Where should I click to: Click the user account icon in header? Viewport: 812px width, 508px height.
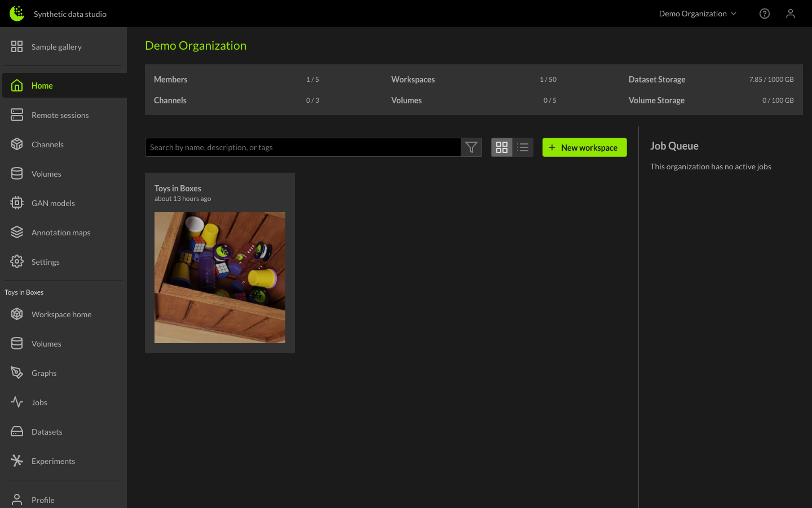(x=790, y=14)
